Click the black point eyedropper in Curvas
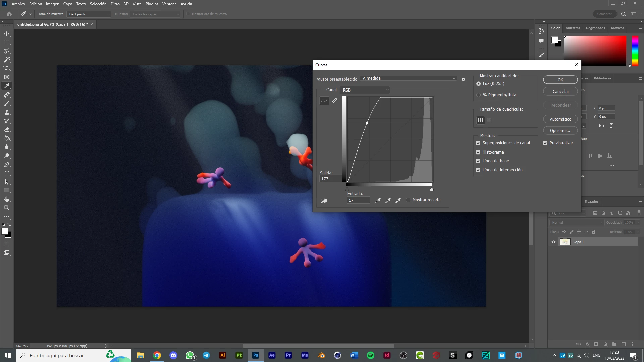The image size is (644, 362). click(x=378, y=200)
